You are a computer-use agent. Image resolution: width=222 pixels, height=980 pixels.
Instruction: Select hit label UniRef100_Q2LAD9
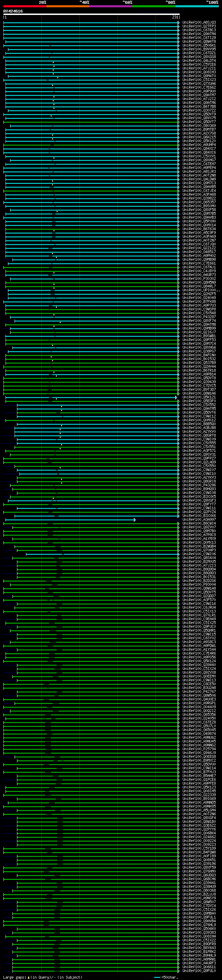[x=199, y=462]
